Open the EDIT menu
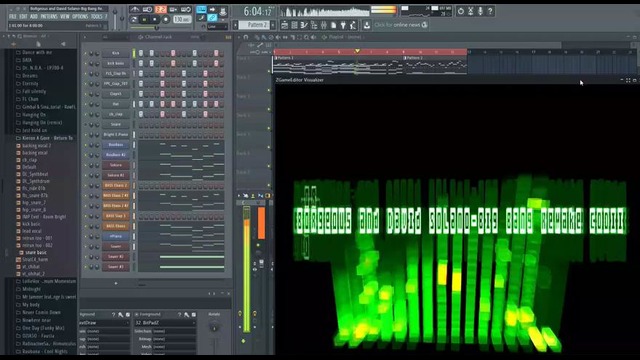The height and width of the screenshot is (360, 640). click(23, 17)
